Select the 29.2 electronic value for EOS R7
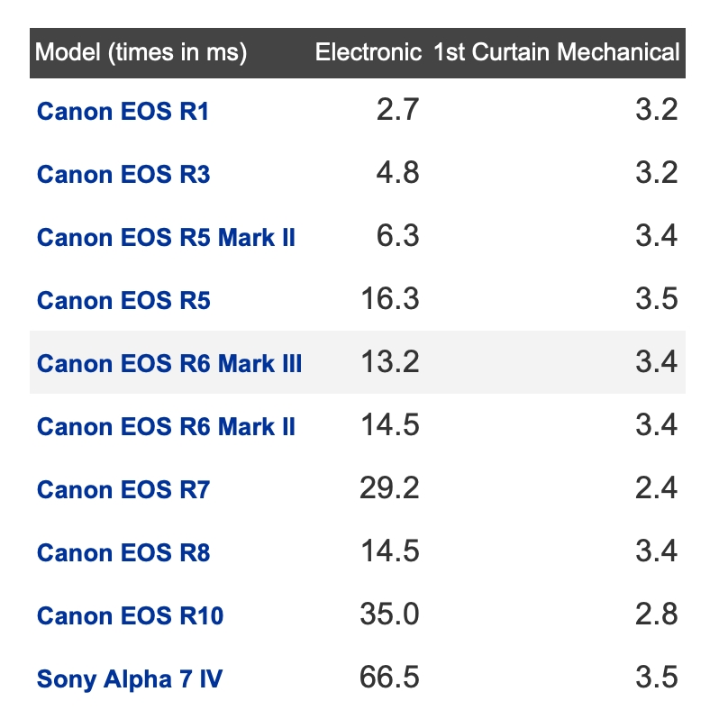This screenshot has width=728, height=710. (390, 488)
